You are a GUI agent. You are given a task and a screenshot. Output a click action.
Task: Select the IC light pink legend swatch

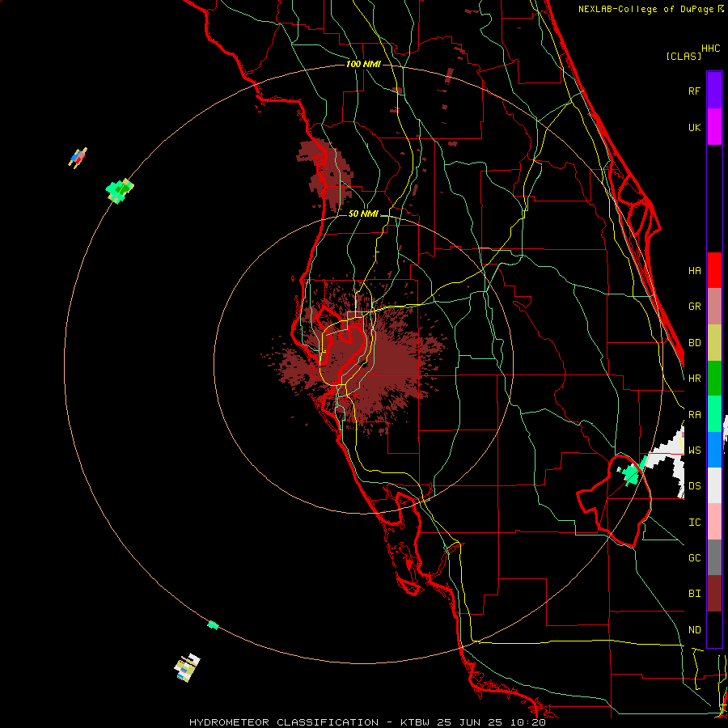(x=714, y=522)
